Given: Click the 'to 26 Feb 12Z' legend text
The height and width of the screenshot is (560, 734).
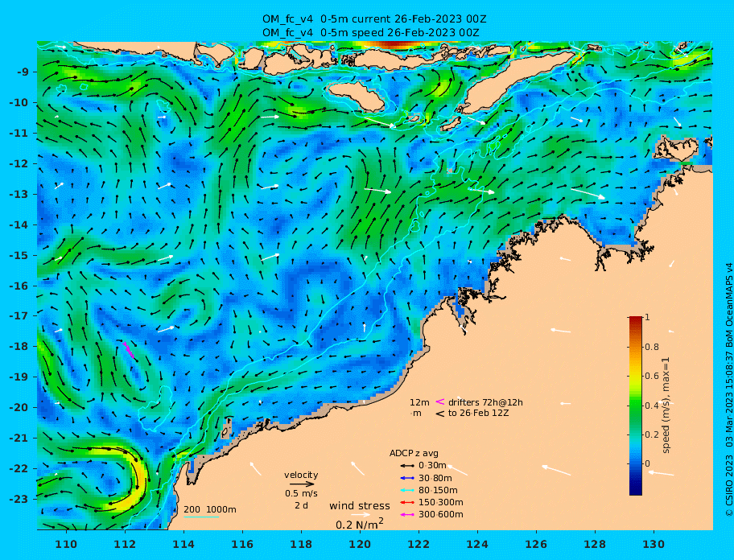Looking at the screenshot, I should pos(478,413).
